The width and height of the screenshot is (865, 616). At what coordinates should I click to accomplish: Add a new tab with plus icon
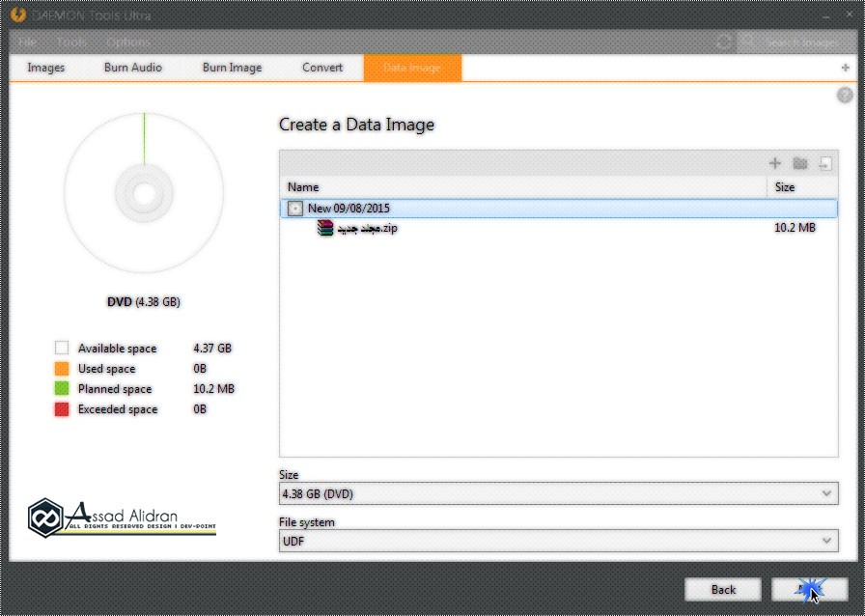[x=845, y=68]
